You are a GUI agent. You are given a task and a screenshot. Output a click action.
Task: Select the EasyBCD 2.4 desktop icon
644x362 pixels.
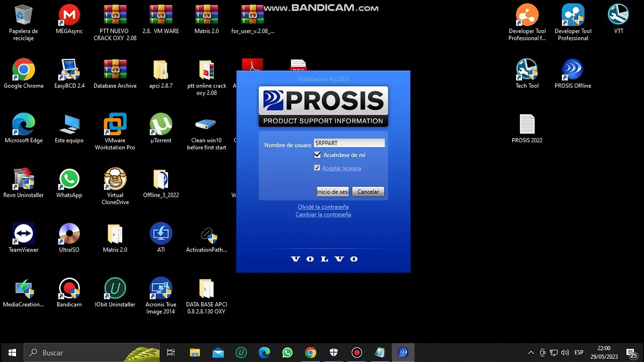(69, 74)
